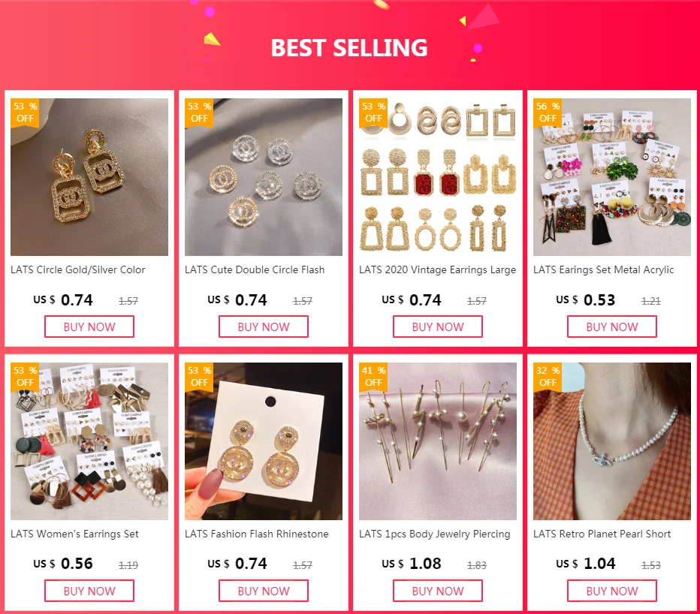Buy now the Circle Gold/Silver Color earrings
This screenshot has width=700, height=614.
[x=89, y=327]
